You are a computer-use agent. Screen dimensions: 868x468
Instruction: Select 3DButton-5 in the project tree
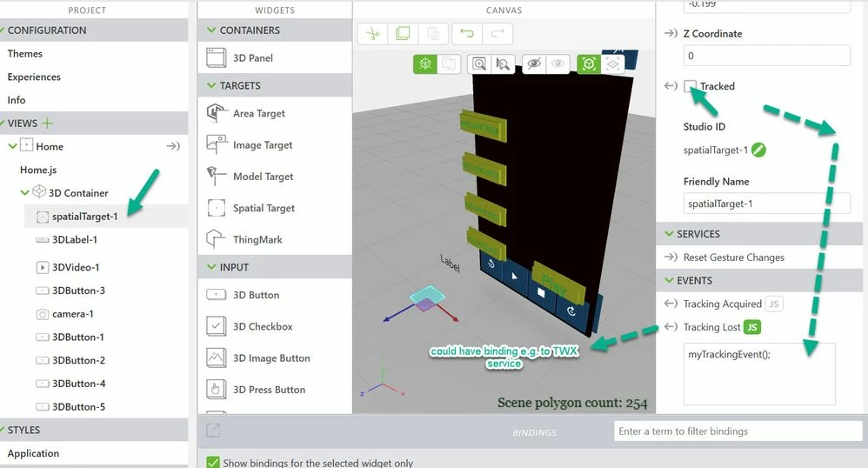[x=78, y=407]
